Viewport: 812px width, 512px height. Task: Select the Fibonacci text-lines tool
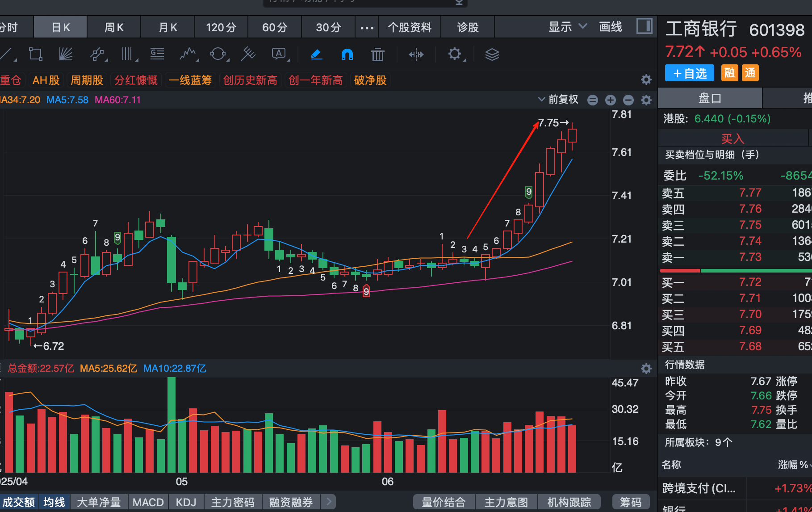(x=157, y=54)
